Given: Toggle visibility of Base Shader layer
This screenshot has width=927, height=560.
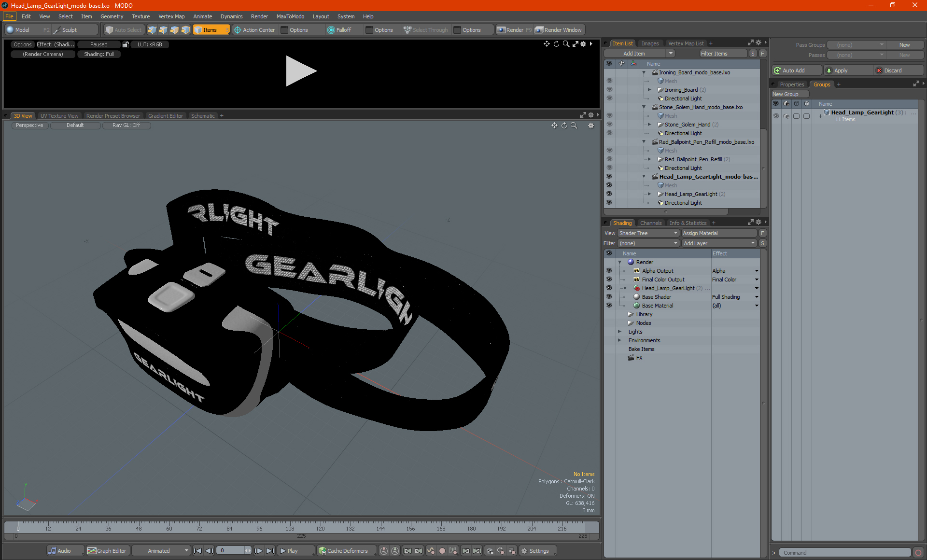Looking at the screenshot, I should click(609, 297).
